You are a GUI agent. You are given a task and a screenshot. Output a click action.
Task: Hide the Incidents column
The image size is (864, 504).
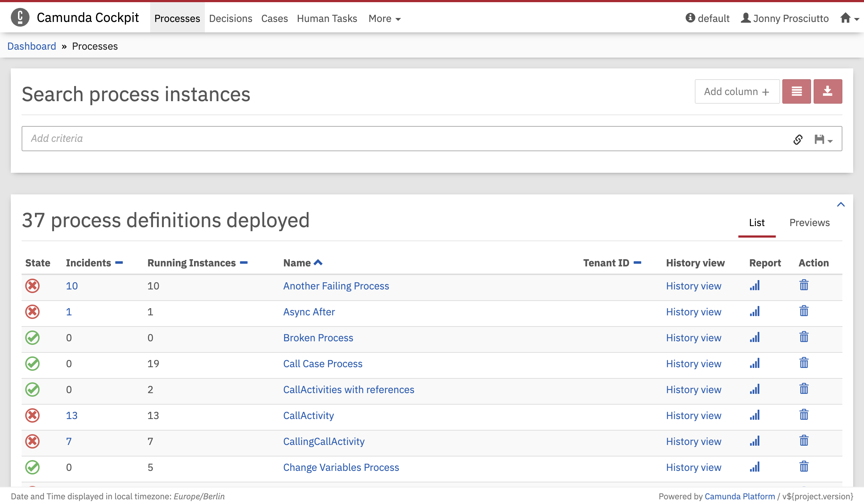(x=119, y=263)
